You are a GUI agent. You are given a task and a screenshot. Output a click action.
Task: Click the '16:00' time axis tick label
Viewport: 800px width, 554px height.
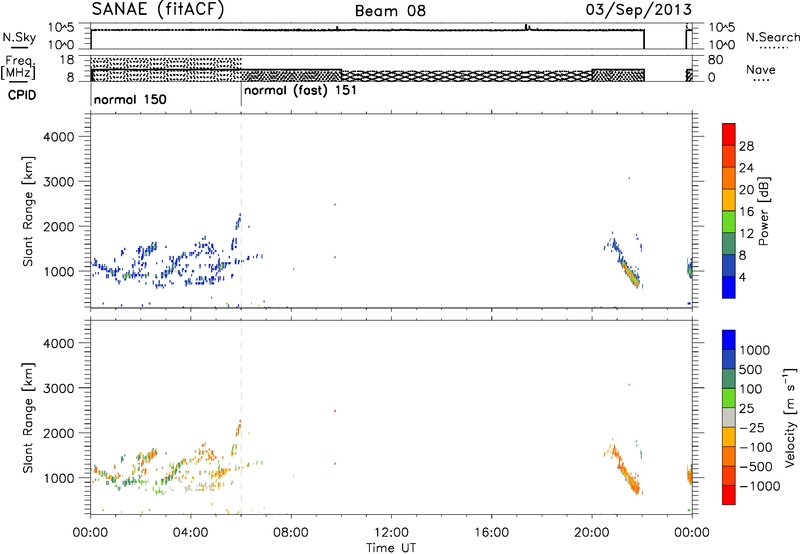click(491, 533)
